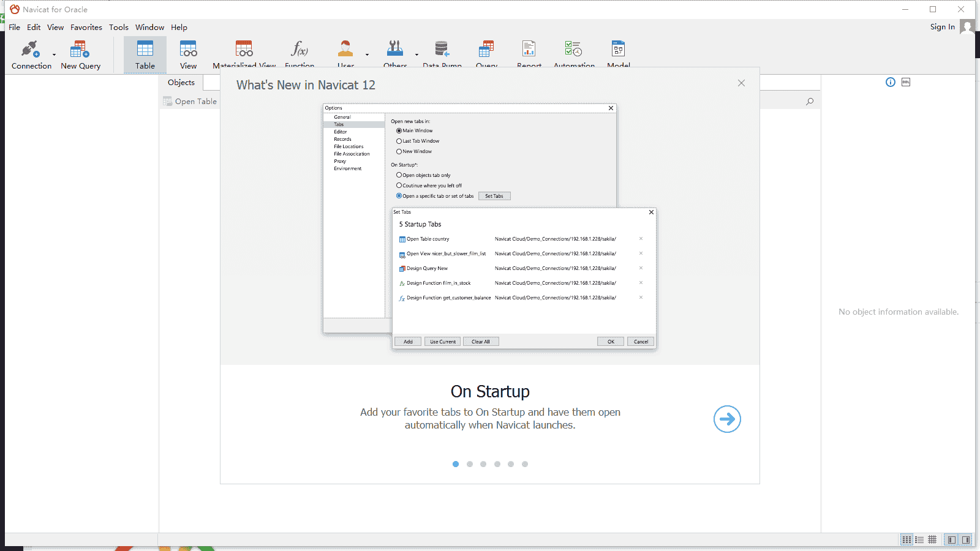This screenshot has width=980, height=551.
Task: Go to next What's New slide arrow
Action: click(x=727, y=419)
